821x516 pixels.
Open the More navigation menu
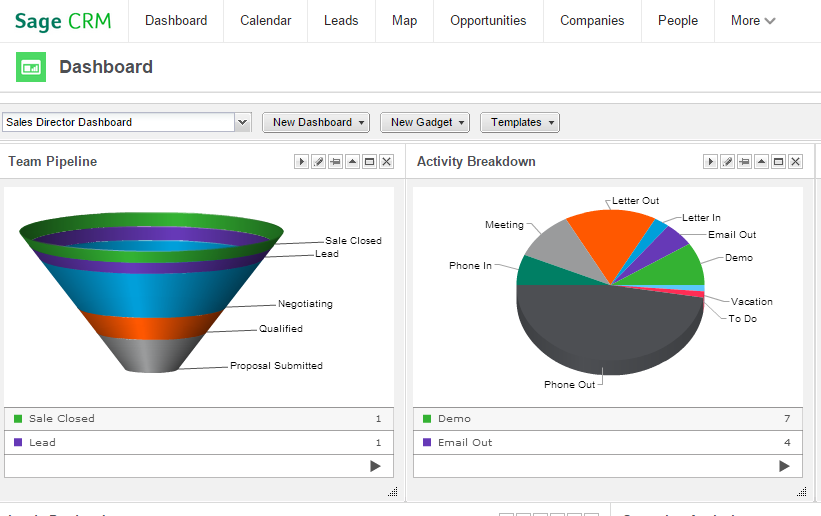753,21
